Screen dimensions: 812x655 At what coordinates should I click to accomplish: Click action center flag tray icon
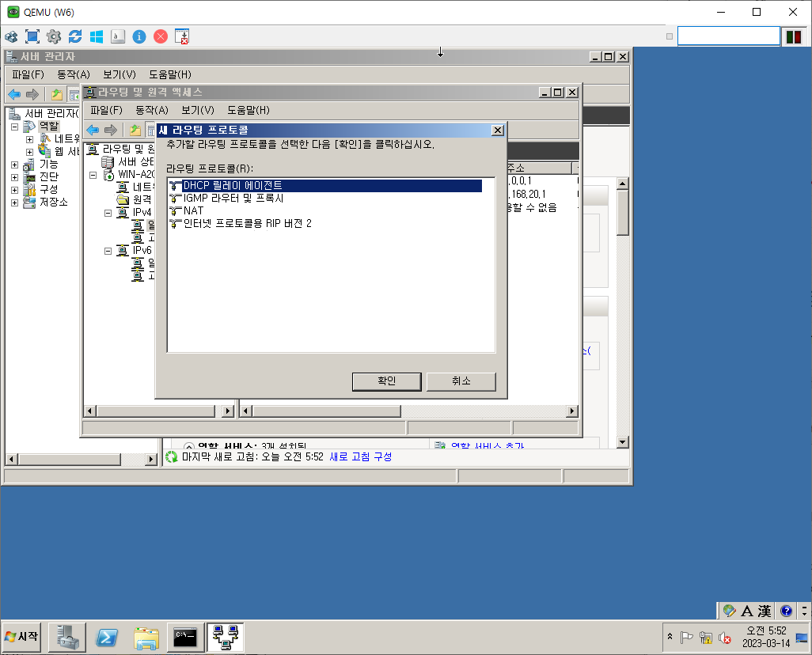click(687, 638)
